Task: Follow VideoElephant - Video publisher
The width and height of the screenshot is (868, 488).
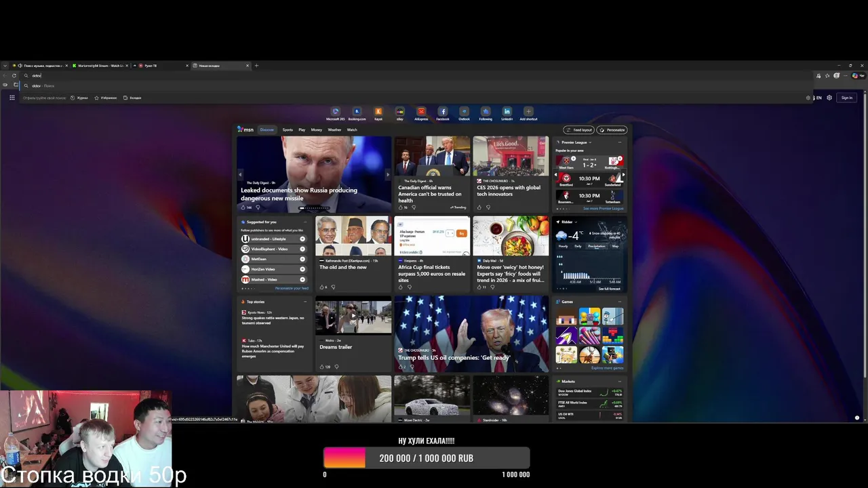Action: (x=302, y=249)
